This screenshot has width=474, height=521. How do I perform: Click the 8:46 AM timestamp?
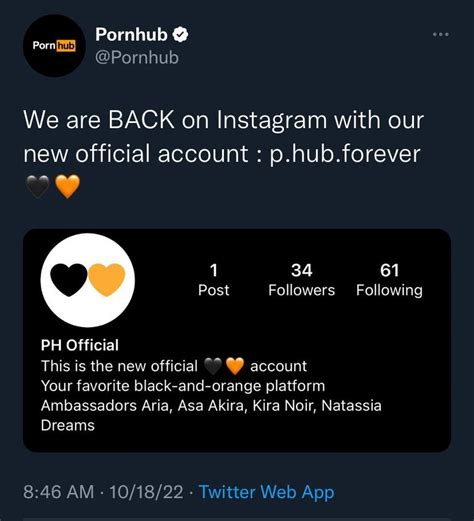[x=59, y=492]
